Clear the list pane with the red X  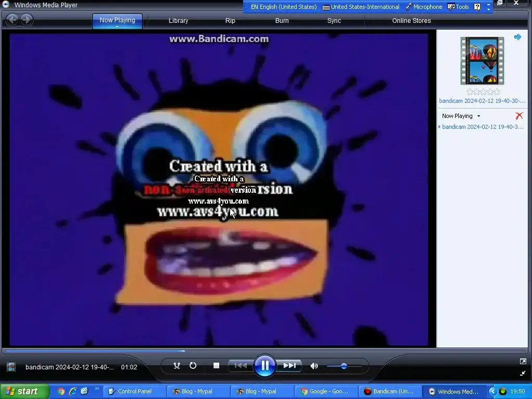pyautogui.click(x=519, y=116)
